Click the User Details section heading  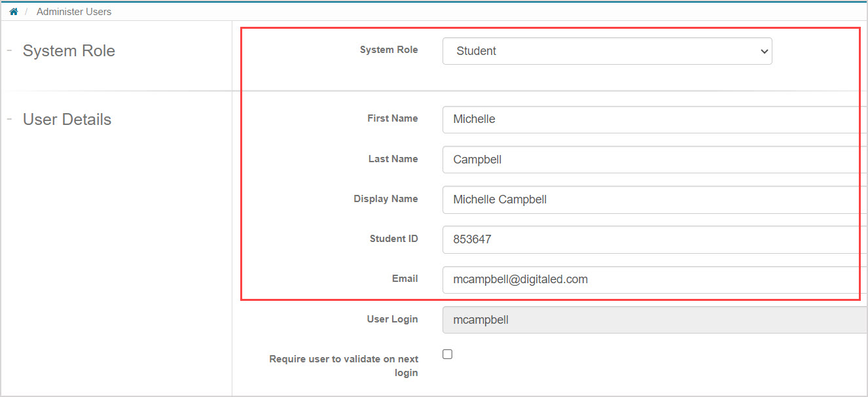tap(67, 119)
